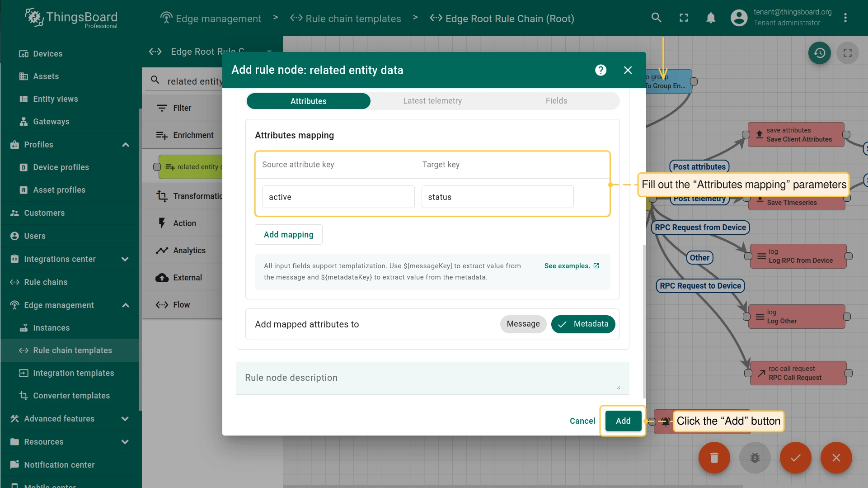
Task: Click the Add mapping button
Action: tap(288, 234)
